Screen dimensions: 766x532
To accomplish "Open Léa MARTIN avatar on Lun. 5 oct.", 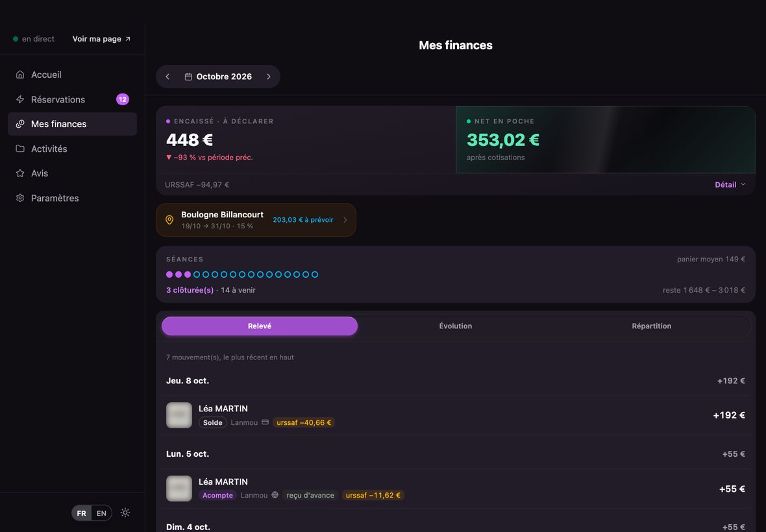I will coord(179,489).
